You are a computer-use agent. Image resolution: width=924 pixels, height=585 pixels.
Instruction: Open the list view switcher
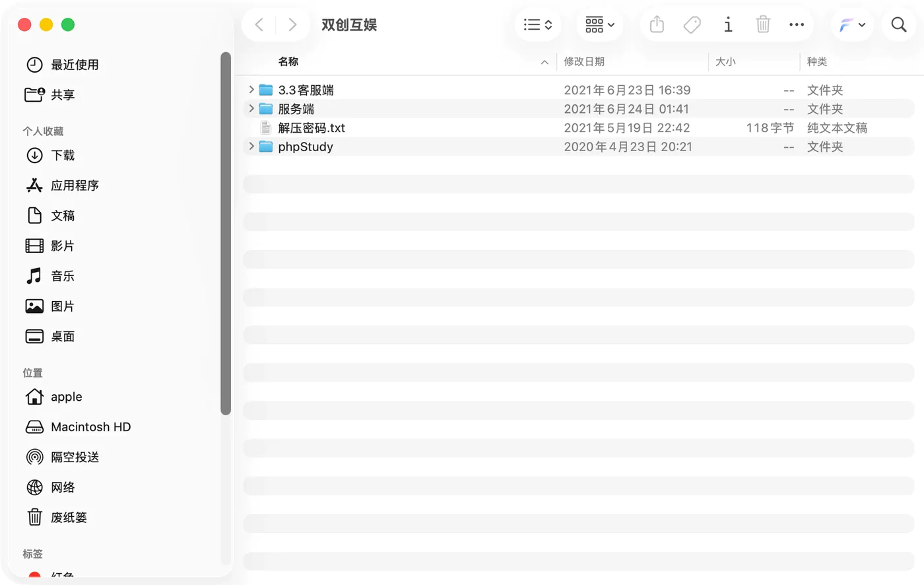538,25
